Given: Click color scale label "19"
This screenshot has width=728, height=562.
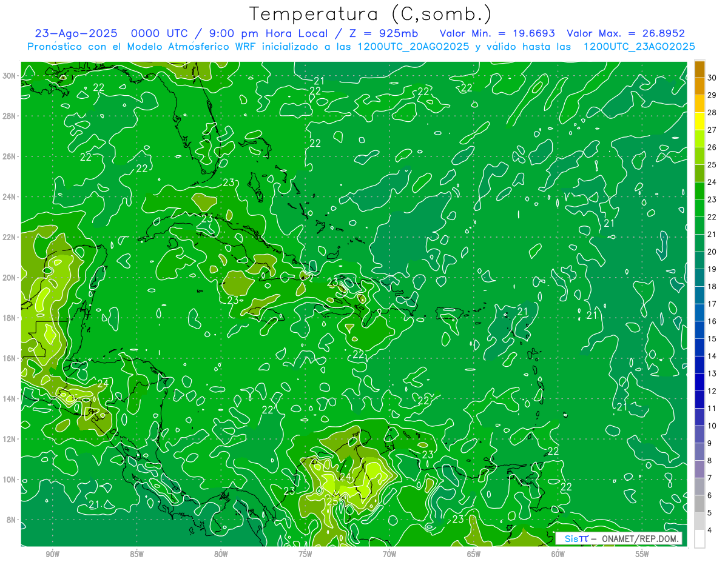Looking at the screenshot, I should point(712,269).
